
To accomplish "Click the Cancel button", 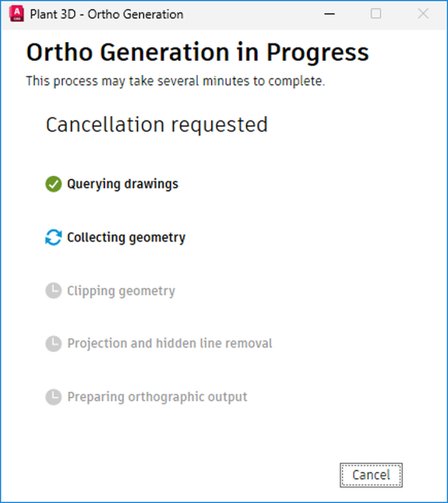I will 371,475.
